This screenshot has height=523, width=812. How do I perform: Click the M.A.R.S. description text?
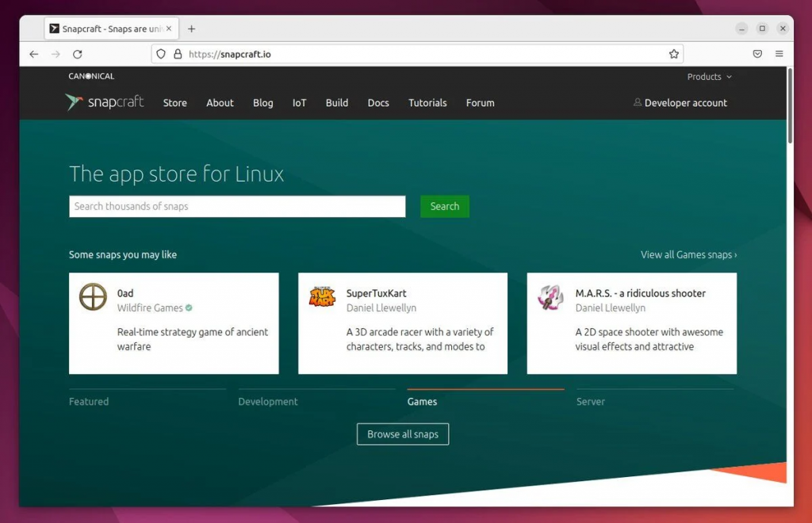(x=649, y=339)
